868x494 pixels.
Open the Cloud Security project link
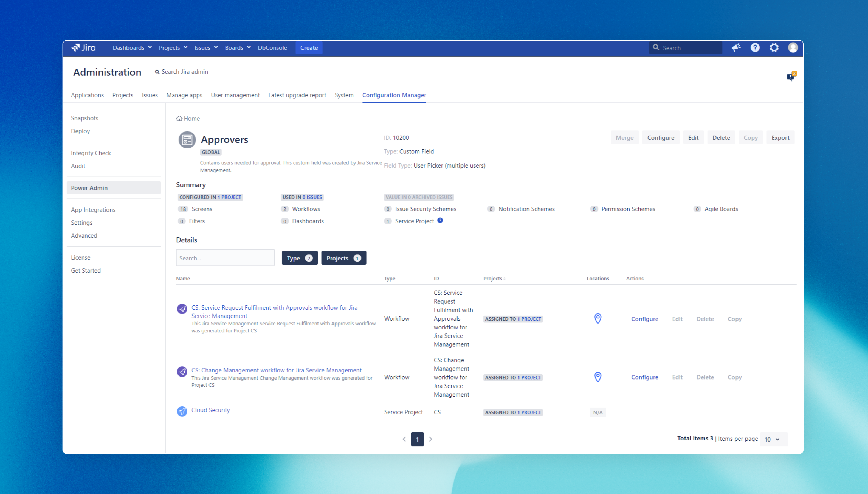click(210, 410)
